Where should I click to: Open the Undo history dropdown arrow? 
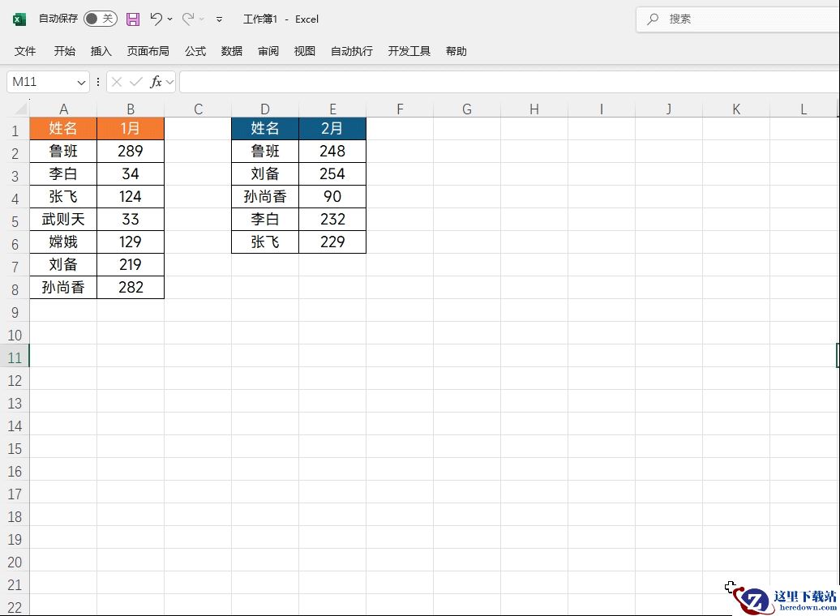(169, 19)
